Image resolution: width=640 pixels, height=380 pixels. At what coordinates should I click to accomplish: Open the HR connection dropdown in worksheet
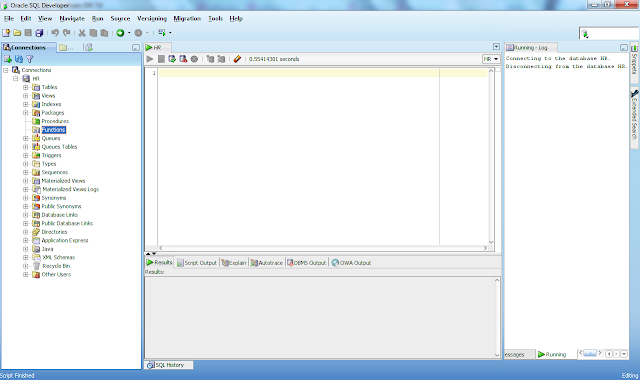coord(491,59)
